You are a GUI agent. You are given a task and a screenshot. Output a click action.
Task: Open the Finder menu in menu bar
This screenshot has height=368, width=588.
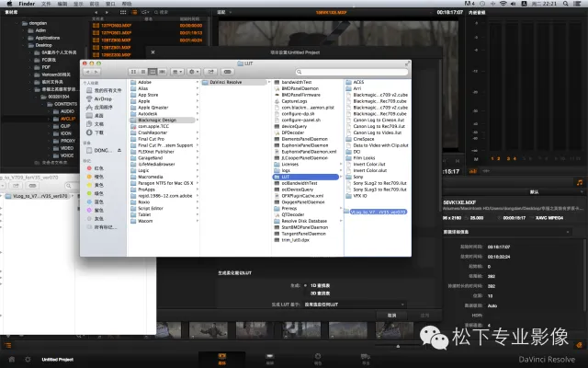click(x=27, y=4)
